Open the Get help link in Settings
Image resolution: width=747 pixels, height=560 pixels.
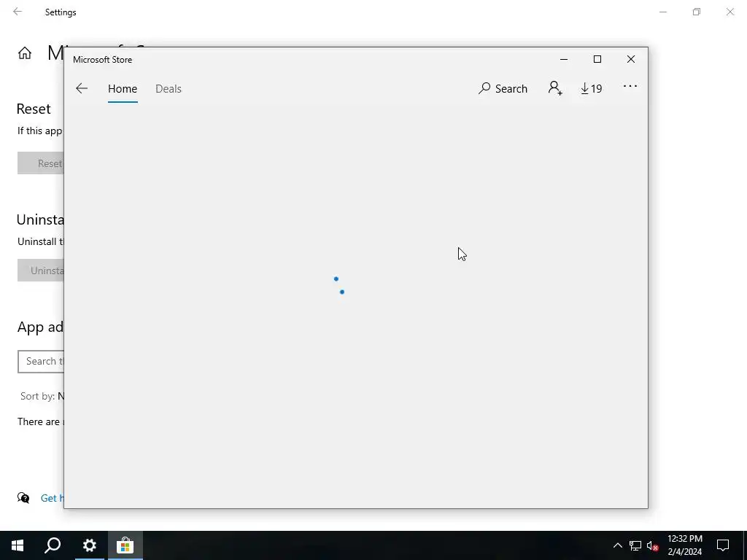point(52,498)
